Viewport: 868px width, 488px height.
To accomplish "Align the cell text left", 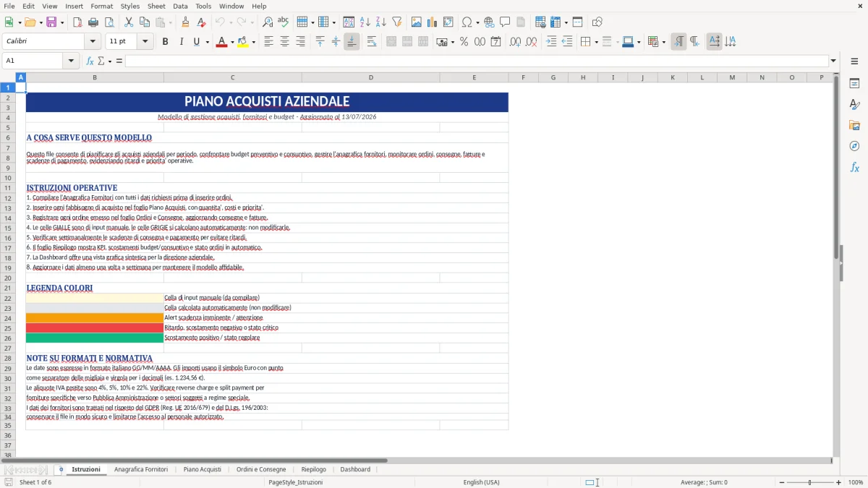I will 268,42.
